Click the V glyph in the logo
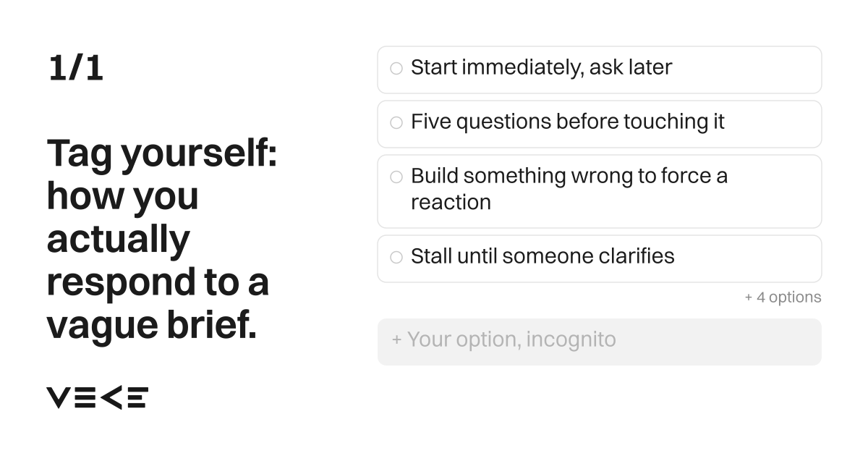 tap(59, 397)
